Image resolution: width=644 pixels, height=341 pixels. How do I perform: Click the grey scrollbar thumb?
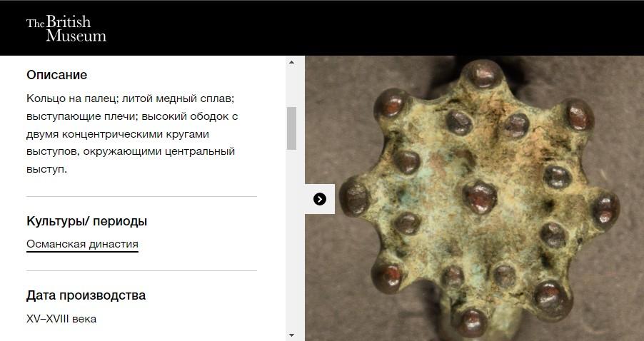pyautogui.click(x=291, y=128)
